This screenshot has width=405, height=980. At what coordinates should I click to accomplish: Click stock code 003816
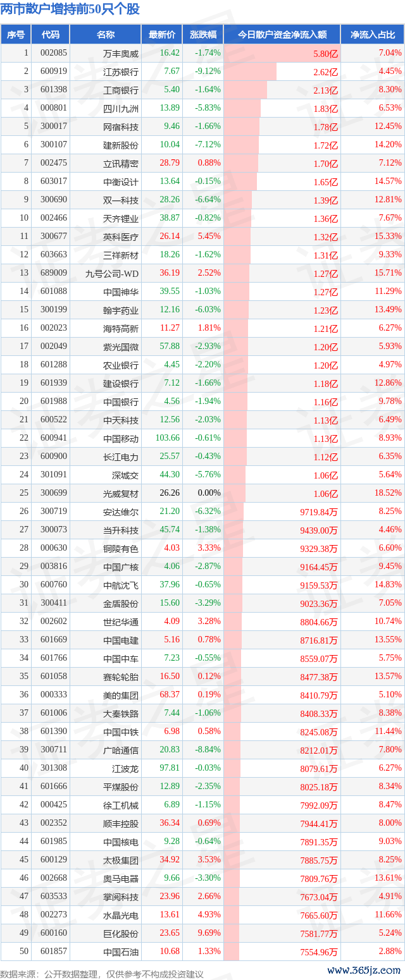[53, 567]
